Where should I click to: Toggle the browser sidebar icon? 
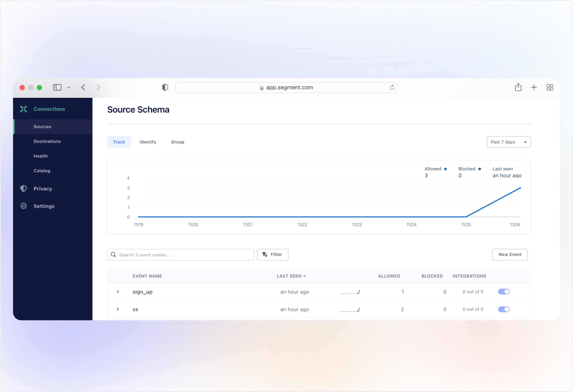57,87
